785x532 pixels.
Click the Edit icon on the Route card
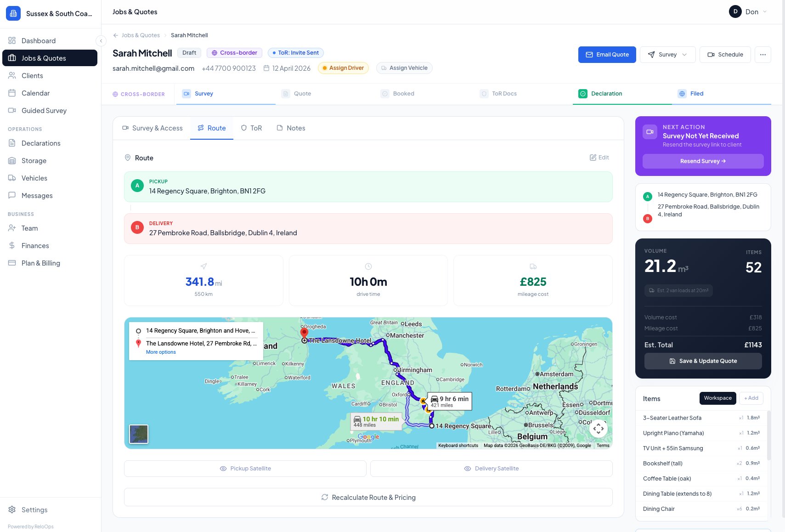[x=599, y=158]
